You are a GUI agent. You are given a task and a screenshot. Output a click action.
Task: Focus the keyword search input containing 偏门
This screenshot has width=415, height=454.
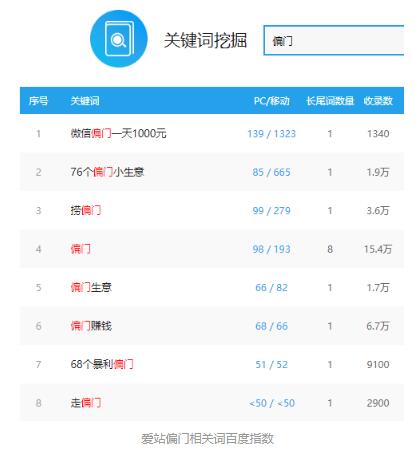333,40
